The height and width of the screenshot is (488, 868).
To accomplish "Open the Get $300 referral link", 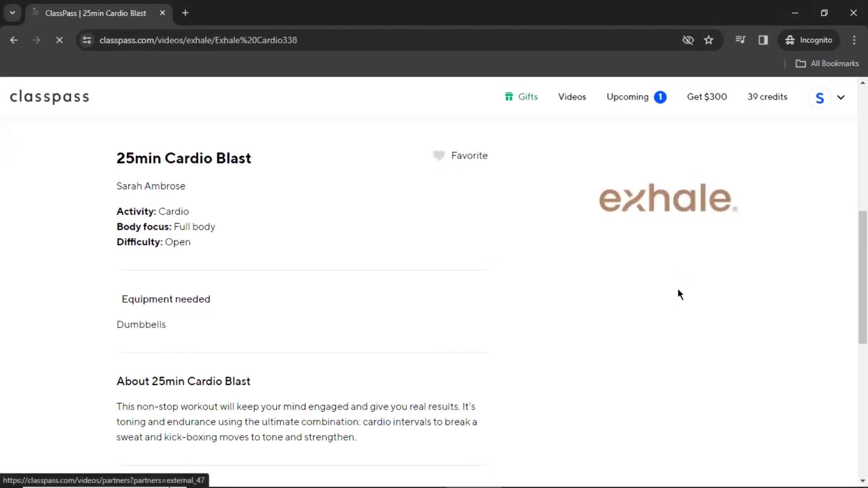I will tap(707, 97).
